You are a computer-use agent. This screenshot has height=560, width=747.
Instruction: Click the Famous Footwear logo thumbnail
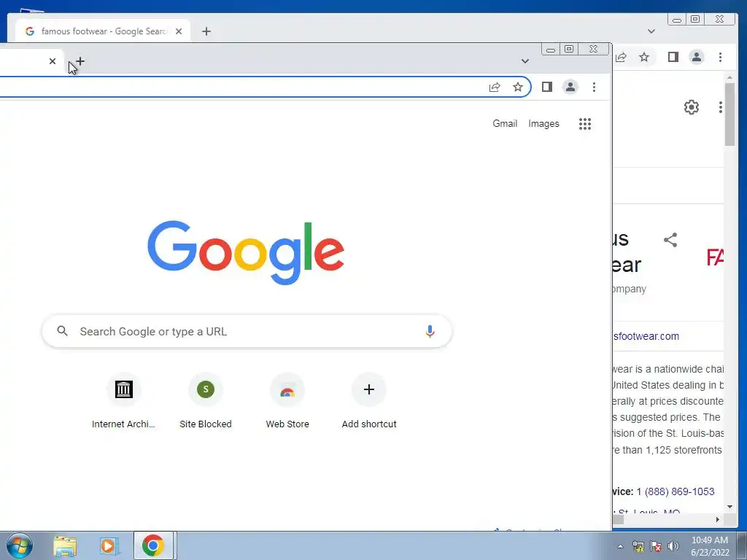715,257
